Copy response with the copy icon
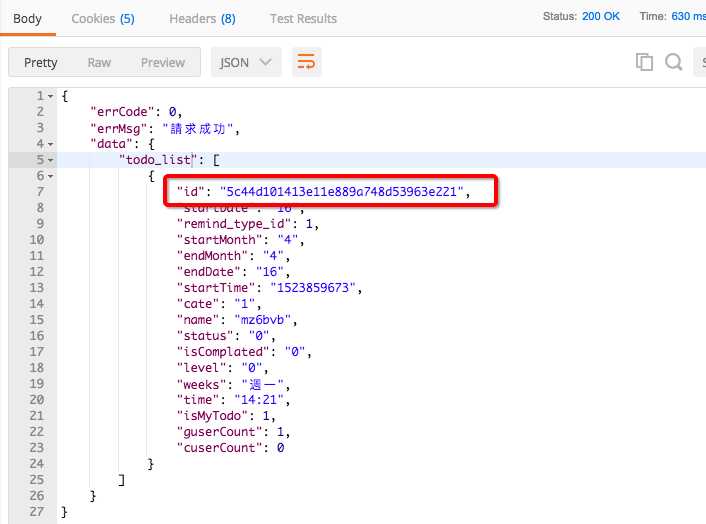This screenshot has width=706, height=524. 644,62
